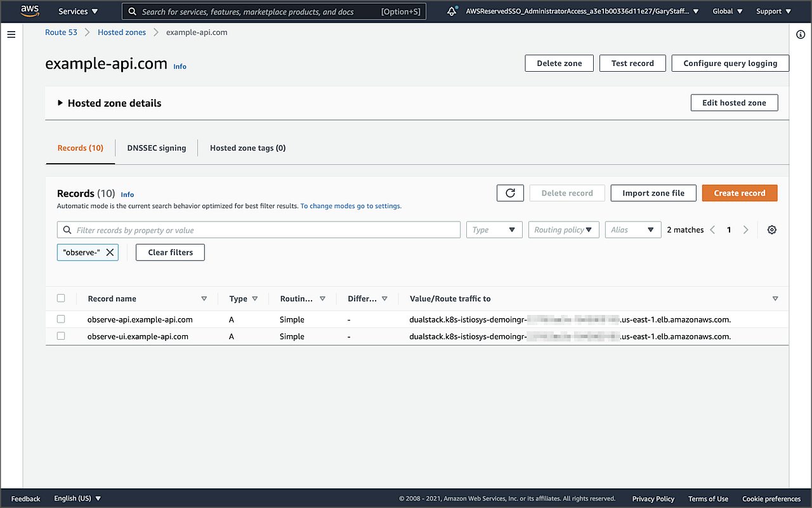Click the Delete zone button
The width and height of the screenshot is (812, 508).
(560, 63)
